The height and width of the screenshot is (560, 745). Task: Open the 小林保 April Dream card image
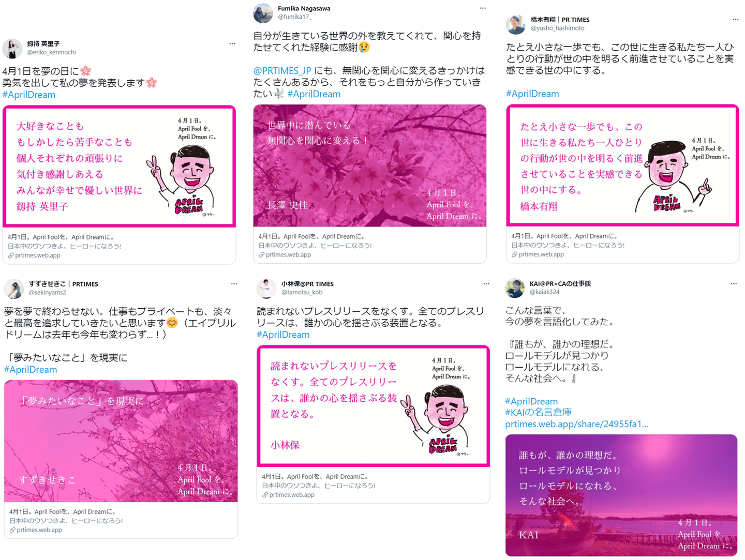tap(373, 406)
